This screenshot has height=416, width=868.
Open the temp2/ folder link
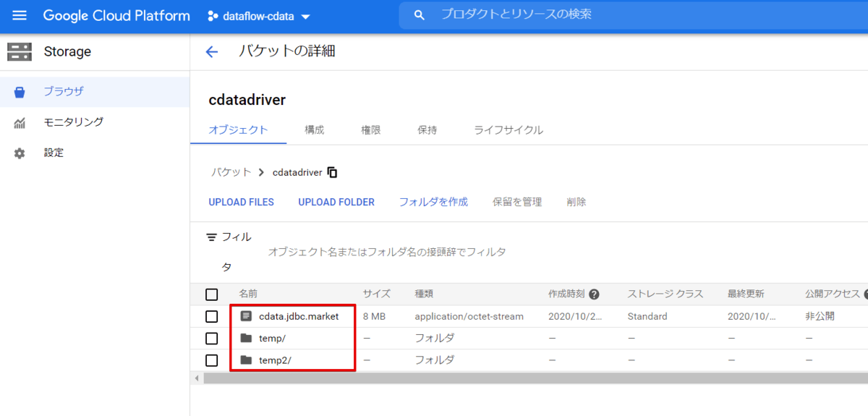pyautogui.click(x=276, y=360)
